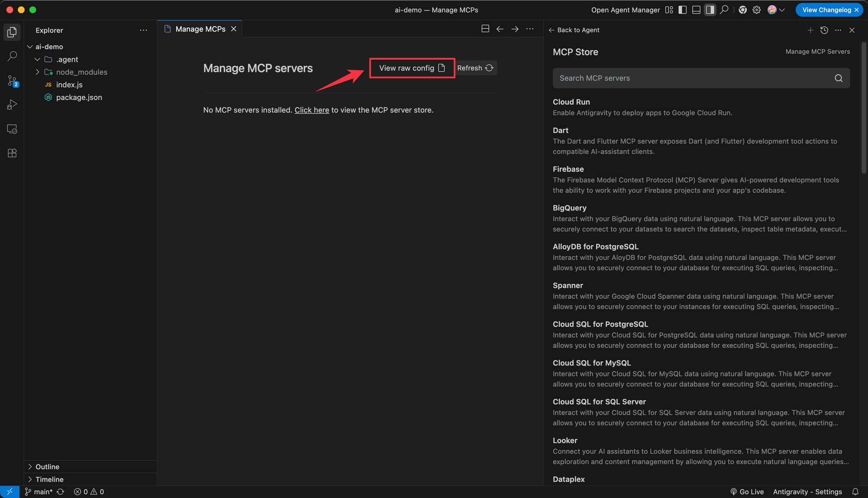Open the Run and Debug view
Screen dimensions: 868x498
12,105
